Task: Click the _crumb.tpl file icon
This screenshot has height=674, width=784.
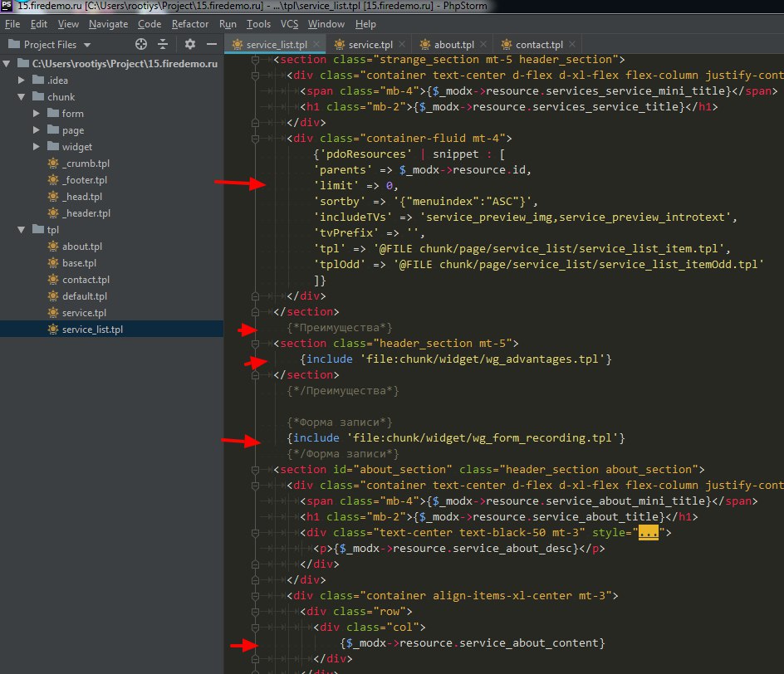Action: pos(53,163)
